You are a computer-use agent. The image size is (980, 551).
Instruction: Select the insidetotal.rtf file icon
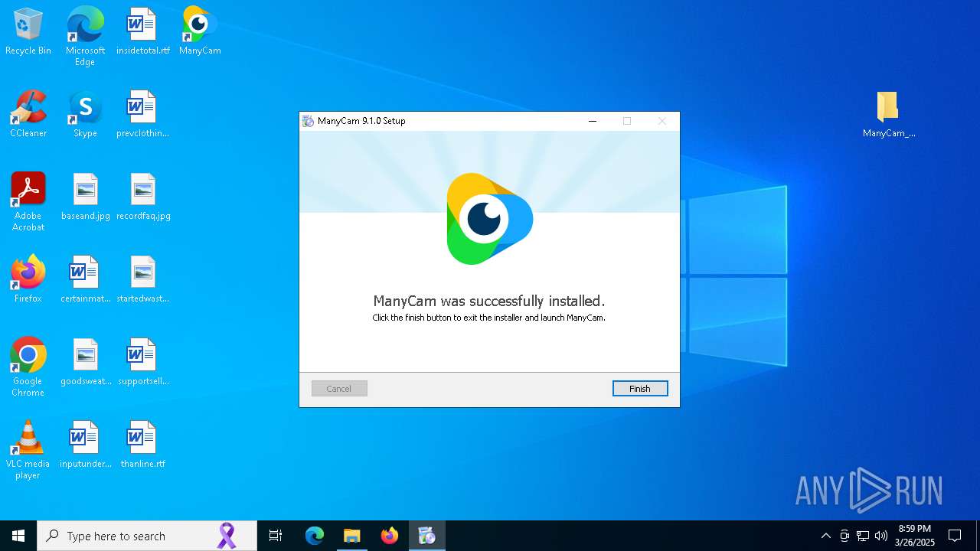pyautogui.click(x=143, y=31)
